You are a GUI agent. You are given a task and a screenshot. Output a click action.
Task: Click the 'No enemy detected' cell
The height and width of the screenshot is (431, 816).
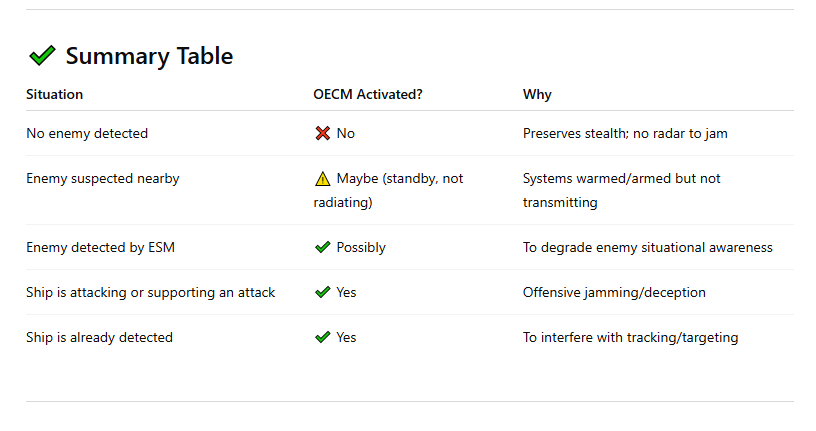pos(87,133)
